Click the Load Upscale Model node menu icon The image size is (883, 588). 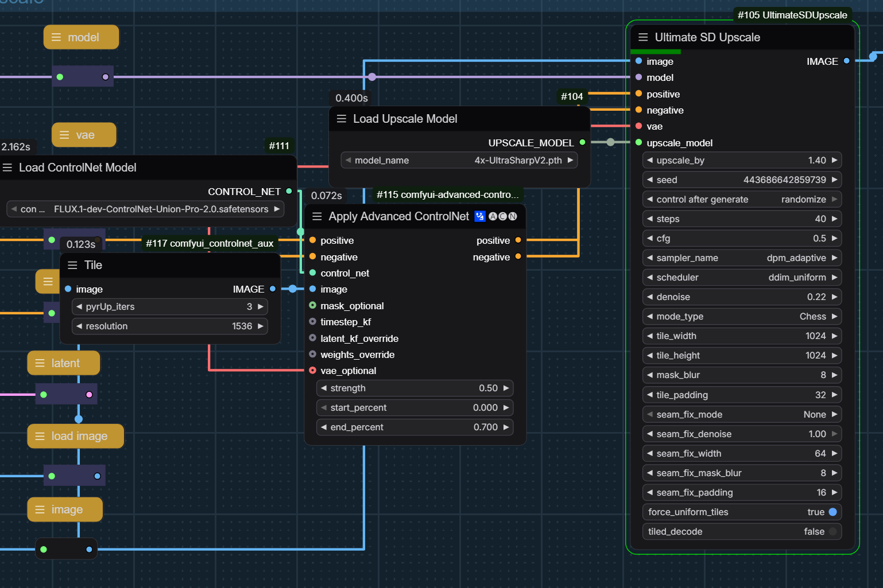(342, 119)
